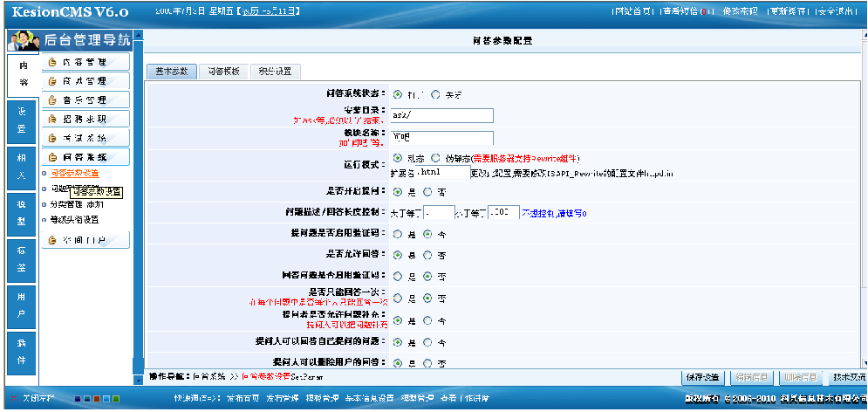Collapse the 问答系统 sidebar menu
The width and height of the screenshot is (868, 412).
(x=85, y=157)
